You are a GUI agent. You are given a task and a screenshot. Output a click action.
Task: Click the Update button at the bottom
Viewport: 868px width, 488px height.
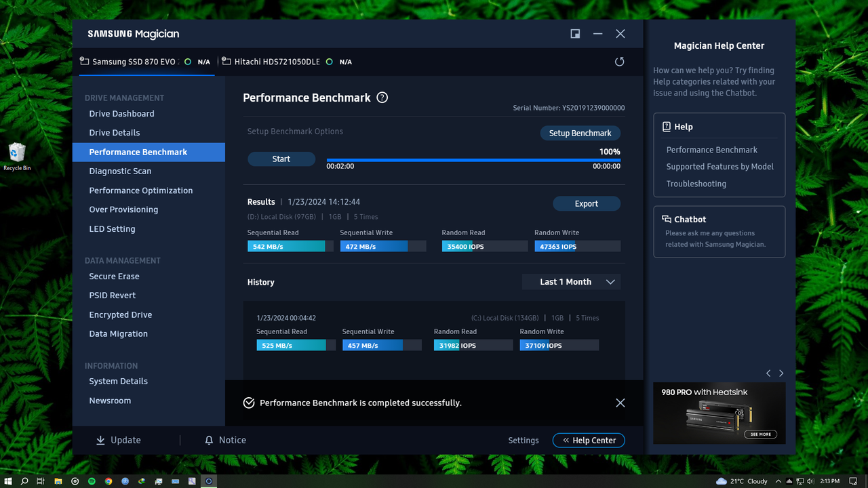coord(118,441)
